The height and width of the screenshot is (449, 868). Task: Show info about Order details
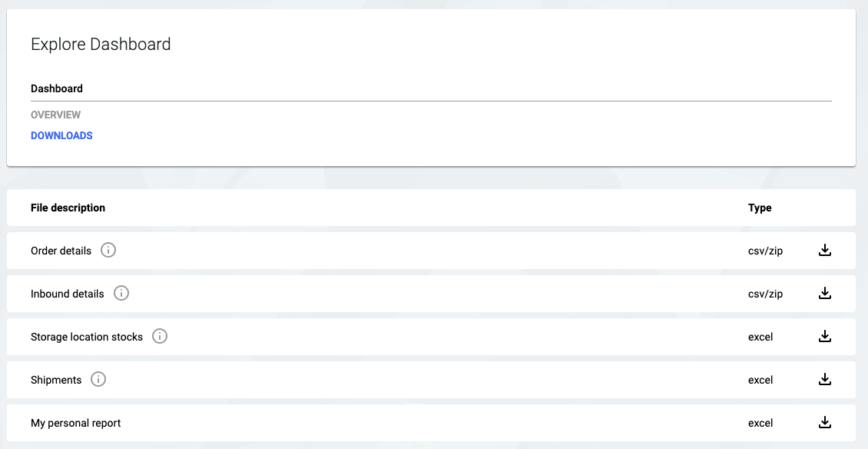tap(108, 251)
